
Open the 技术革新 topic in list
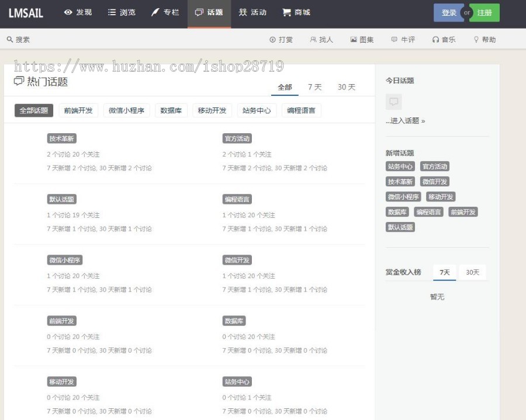tap(61, 138)
